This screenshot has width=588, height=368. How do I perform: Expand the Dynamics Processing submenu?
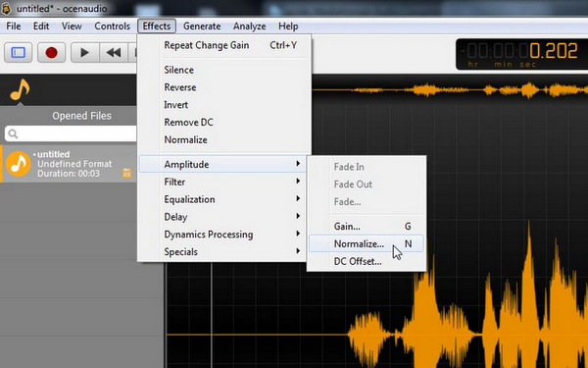pos(222,235)
